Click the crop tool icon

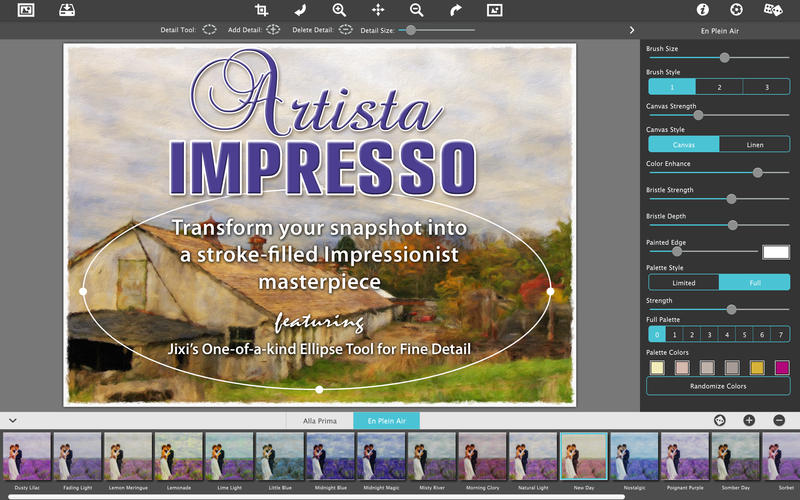click(x=262, y=10)
